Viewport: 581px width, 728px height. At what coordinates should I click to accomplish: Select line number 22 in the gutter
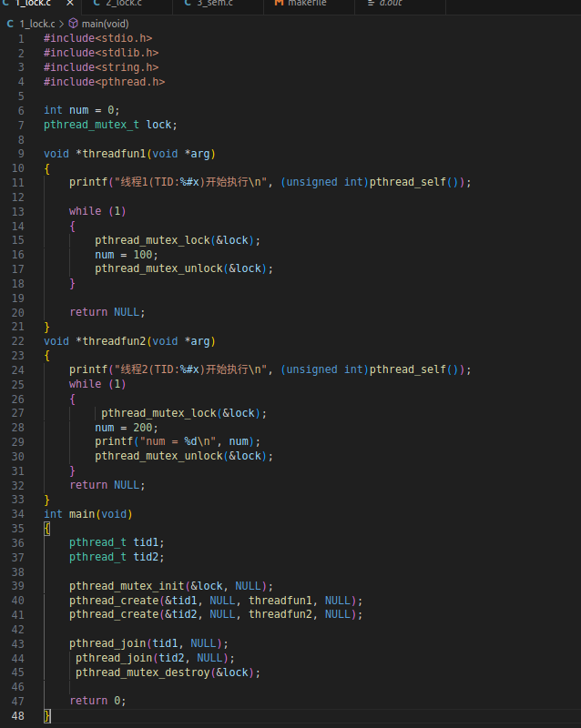[x=18, y=341]
